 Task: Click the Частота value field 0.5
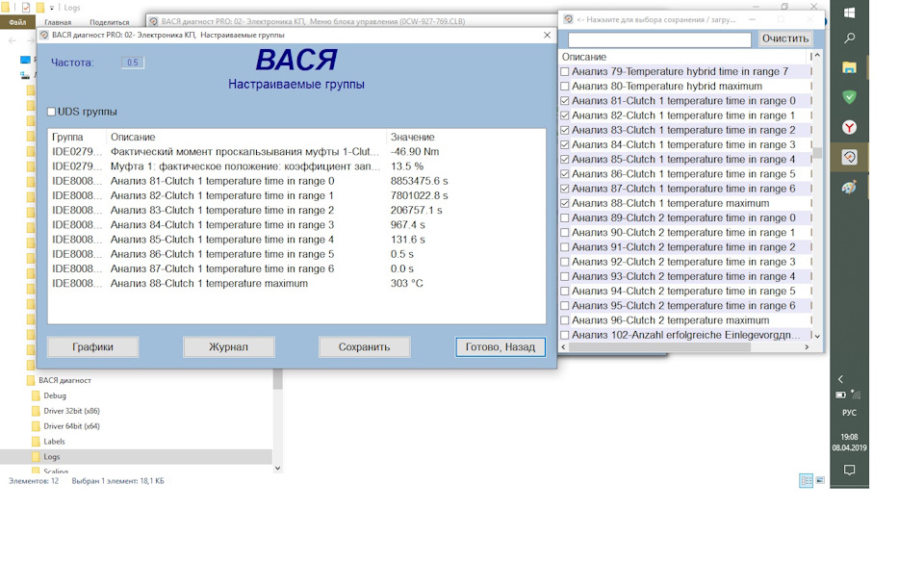(133, 63)
